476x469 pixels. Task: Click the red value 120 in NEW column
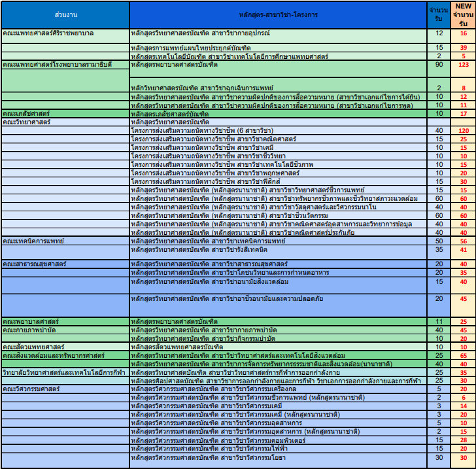click(x=463, y=130)
